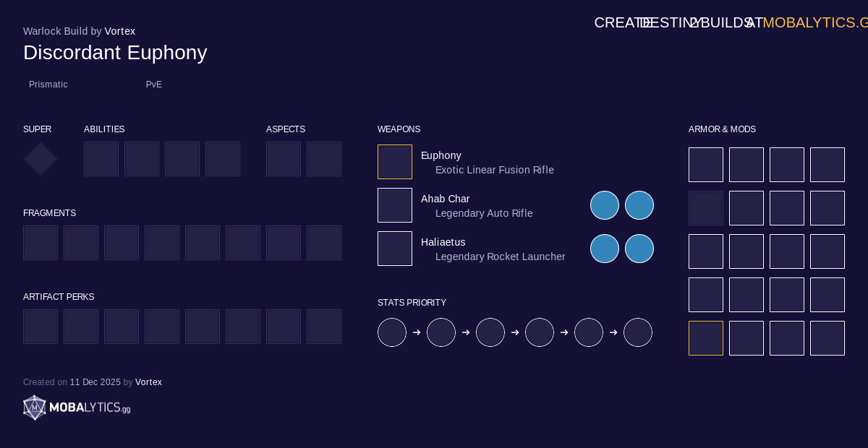Select the first Abilities slot
Image resolution: width=868 pixels, height=448 pixels.
pos(101,159)
